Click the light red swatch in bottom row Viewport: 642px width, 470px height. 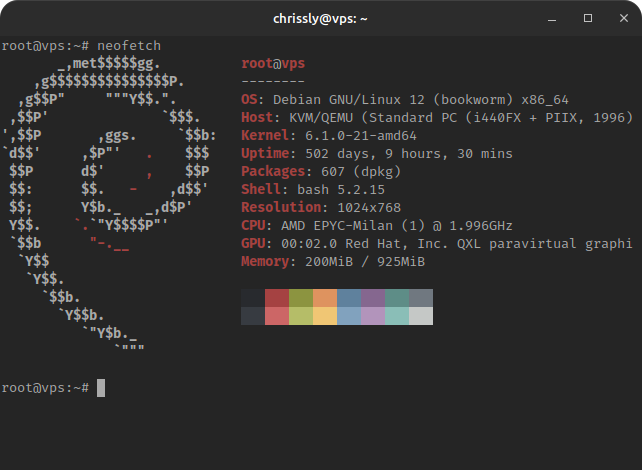(277, 316)
